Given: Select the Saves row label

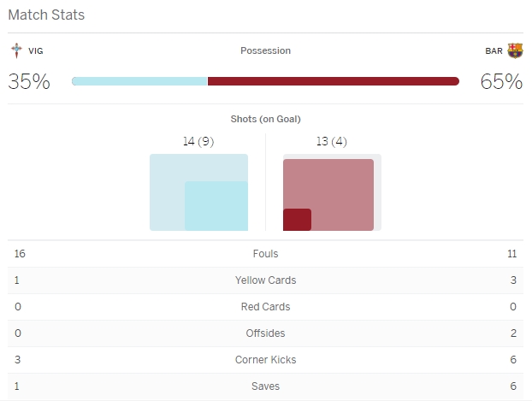Looking at the screenshot, I should 266,386.
